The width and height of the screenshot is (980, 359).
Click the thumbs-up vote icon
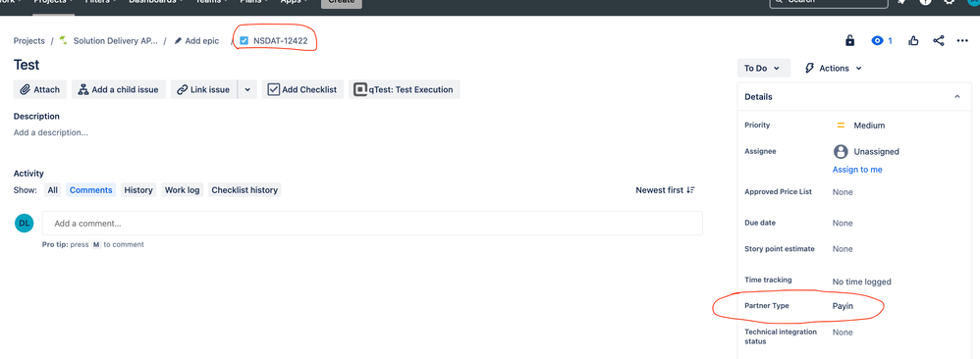point(914,40)
